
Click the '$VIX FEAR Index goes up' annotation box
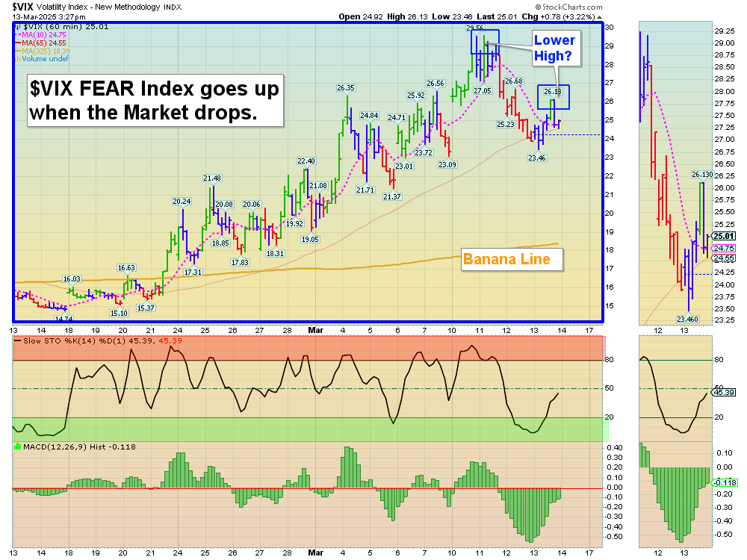pyautogui.click(x=155, y=101)
